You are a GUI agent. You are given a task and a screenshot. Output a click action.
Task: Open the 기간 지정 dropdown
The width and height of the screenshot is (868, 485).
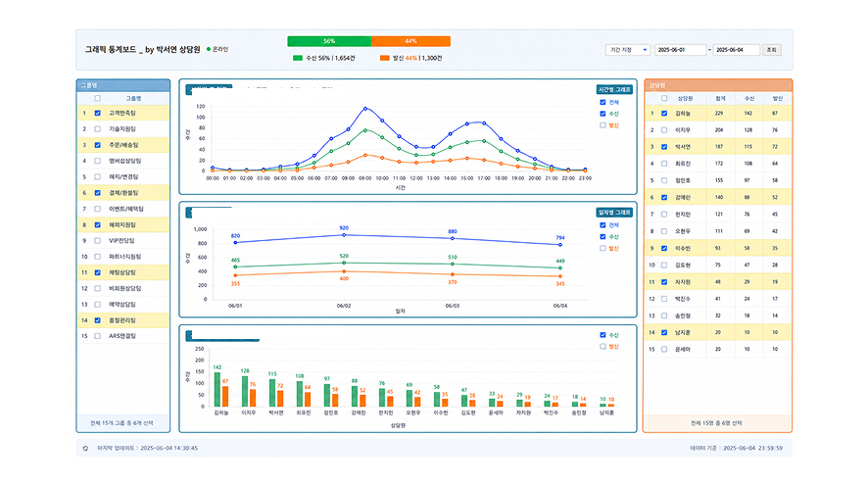click(x=628, y=50)
